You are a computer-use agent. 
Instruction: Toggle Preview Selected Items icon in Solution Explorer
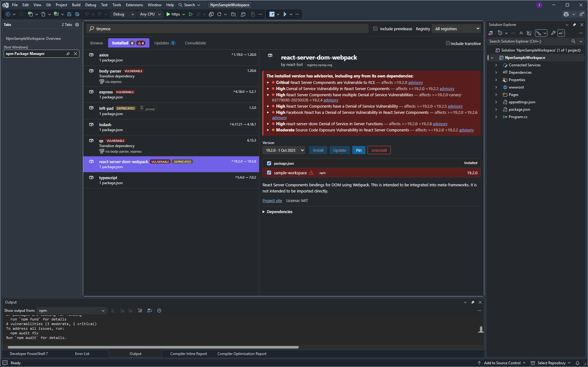(561, 33)
